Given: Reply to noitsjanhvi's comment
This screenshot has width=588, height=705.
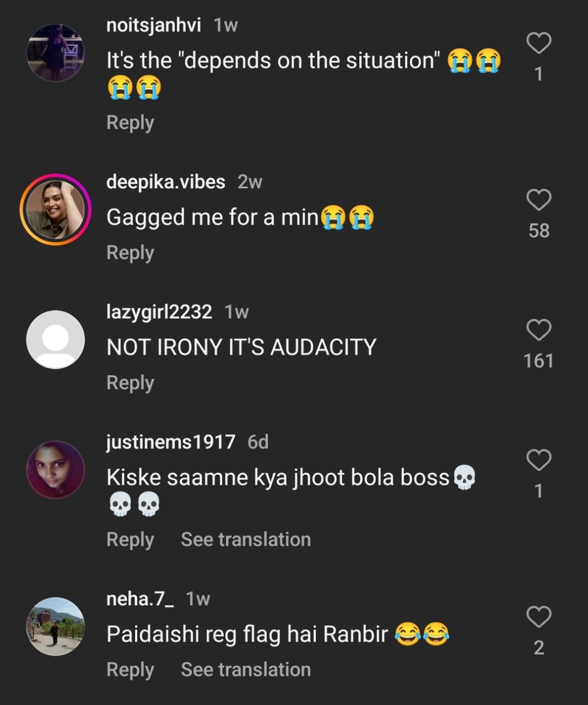Looking at the screenshot, I should [x=130, y=122].
